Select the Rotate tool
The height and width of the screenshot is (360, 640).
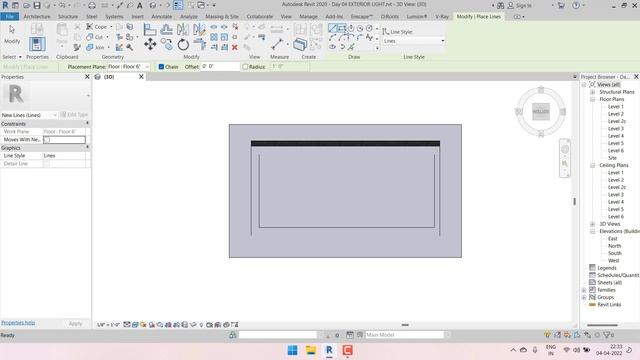point(183,44)
